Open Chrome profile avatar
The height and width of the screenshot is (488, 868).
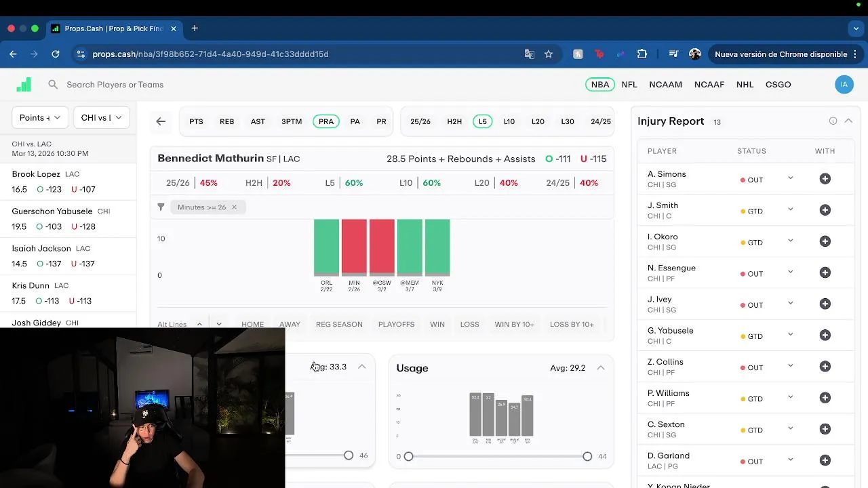pos(695,54)
